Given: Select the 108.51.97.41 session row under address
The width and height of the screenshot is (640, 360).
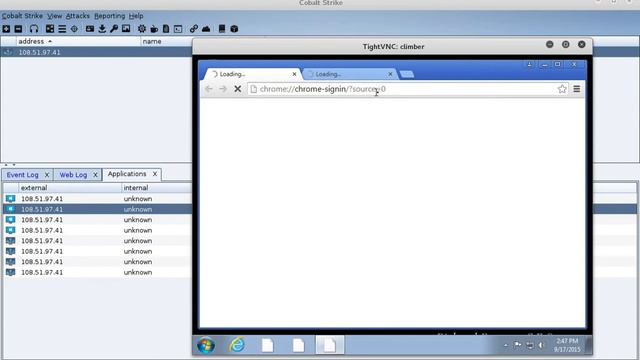Looking at the screenshot, I should click(39, 52).
